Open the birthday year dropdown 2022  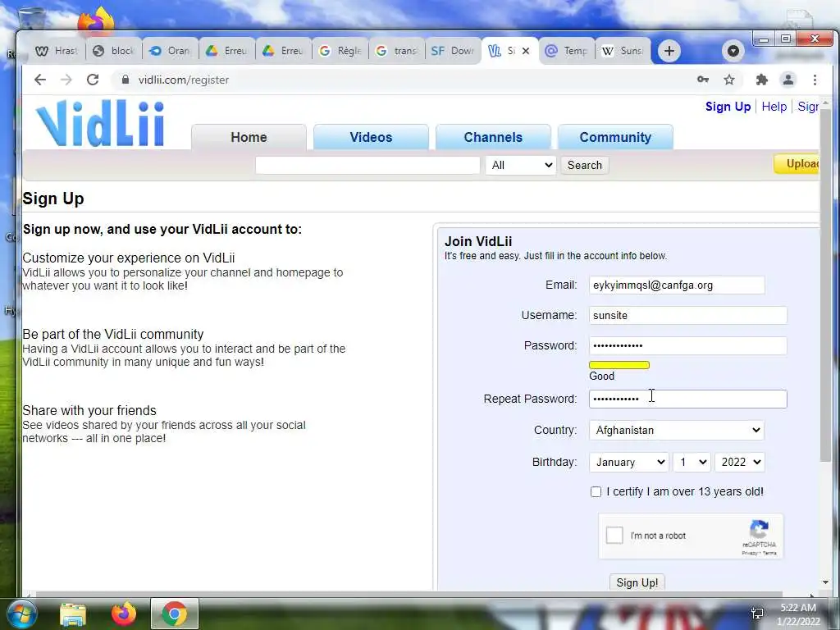coord(739,462)
